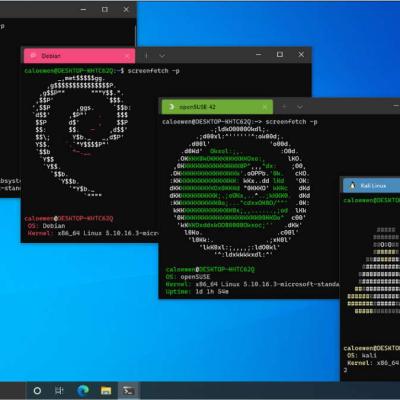Viewport: 400px width, 400px height.
Task: Open profile dropdown in Debian window
Action: click(162, 56)
